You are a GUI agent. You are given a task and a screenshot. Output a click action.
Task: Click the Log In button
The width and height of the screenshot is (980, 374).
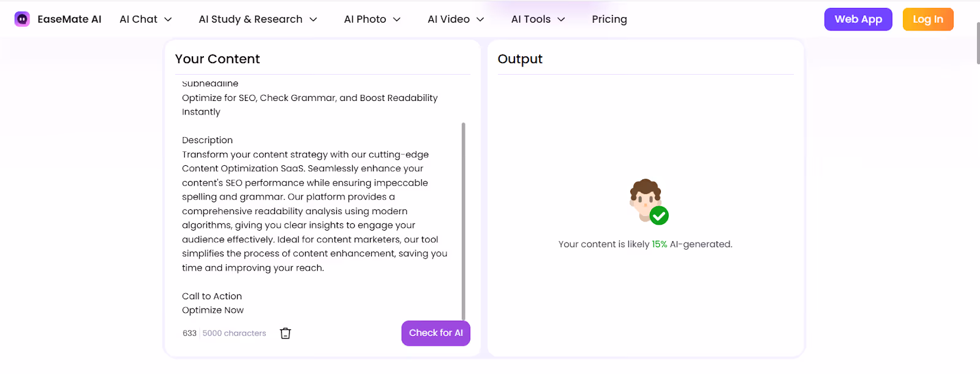[x=927, y=19]
